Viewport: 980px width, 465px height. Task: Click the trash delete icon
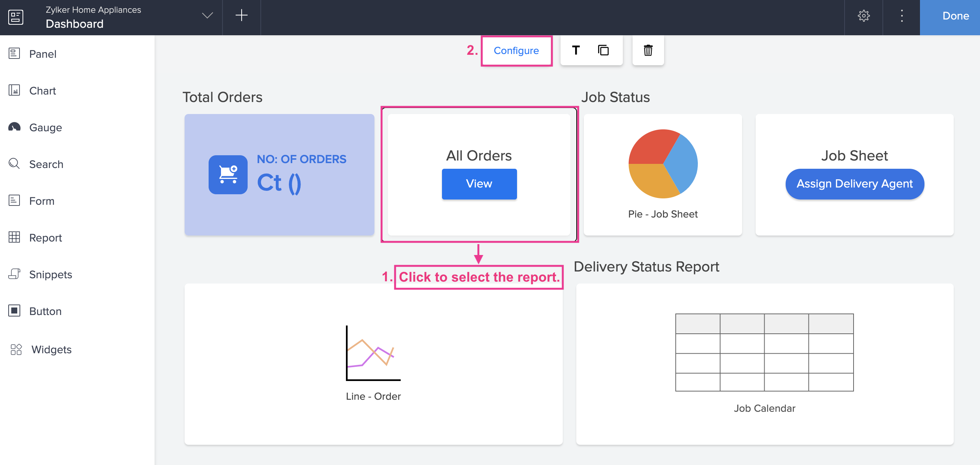coord(648,50)
